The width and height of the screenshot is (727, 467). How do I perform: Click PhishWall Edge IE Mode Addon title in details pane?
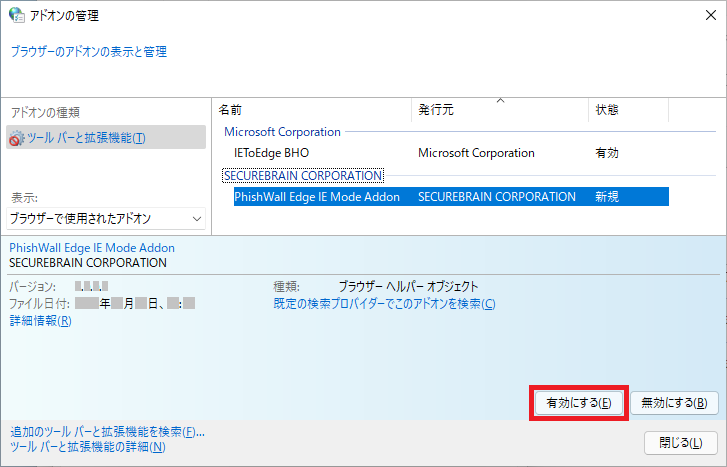[92, 248]
